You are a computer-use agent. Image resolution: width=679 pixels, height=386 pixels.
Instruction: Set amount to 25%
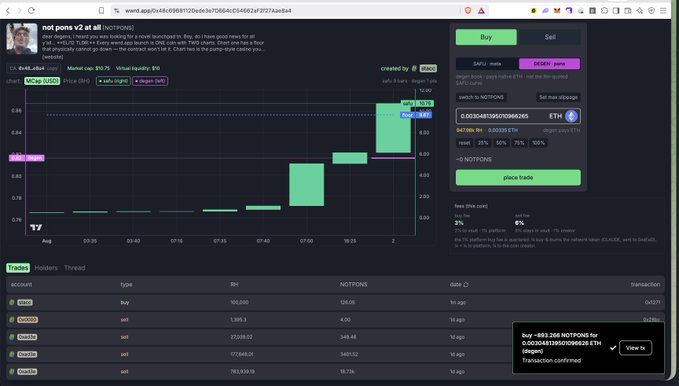[482, 143]
